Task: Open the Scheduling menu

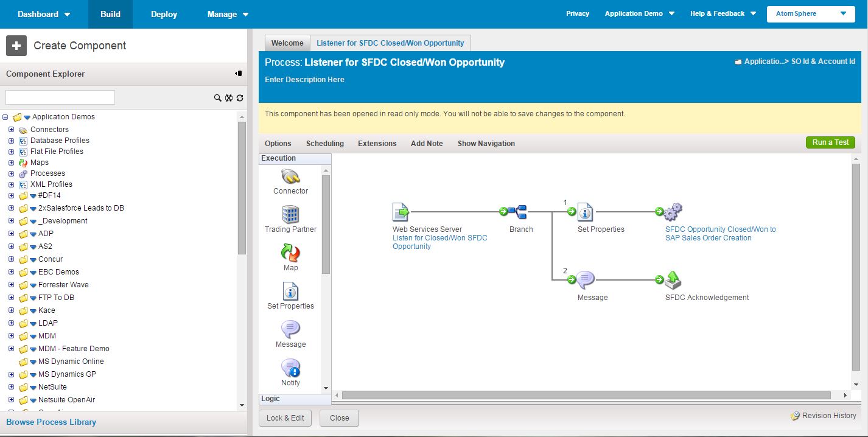Action: (x=325, y=144)
